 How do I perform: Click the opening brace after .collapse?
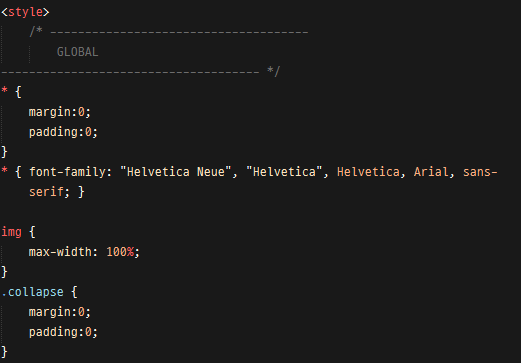tap(74, 292)
